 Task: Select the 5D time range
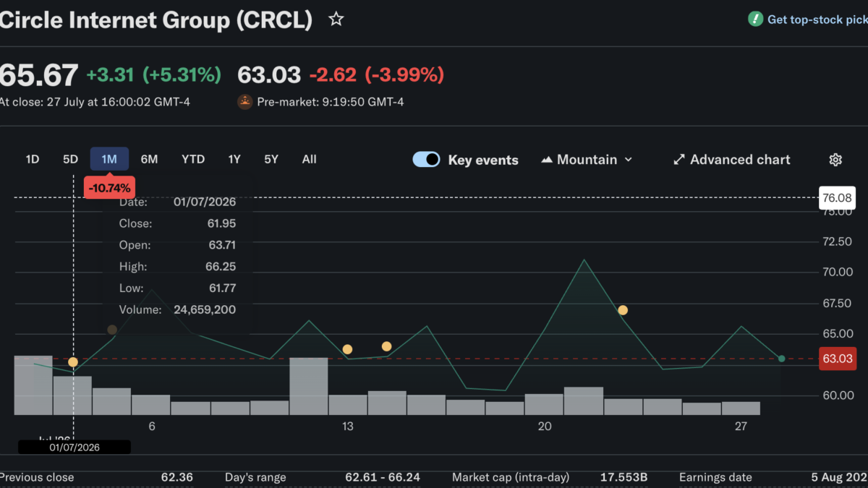pos(70,159)
